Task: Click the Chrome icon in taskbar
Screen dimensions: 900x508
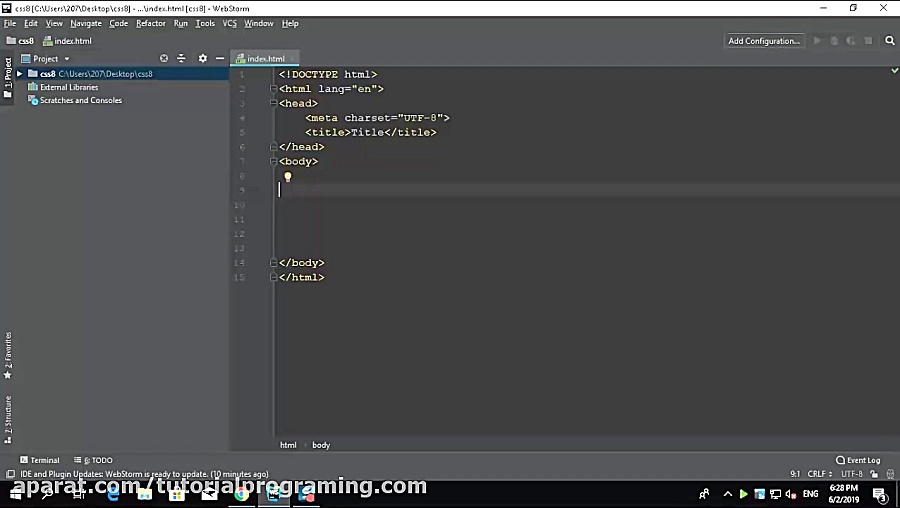Action: pyautogui.click(x=242, y=494)
